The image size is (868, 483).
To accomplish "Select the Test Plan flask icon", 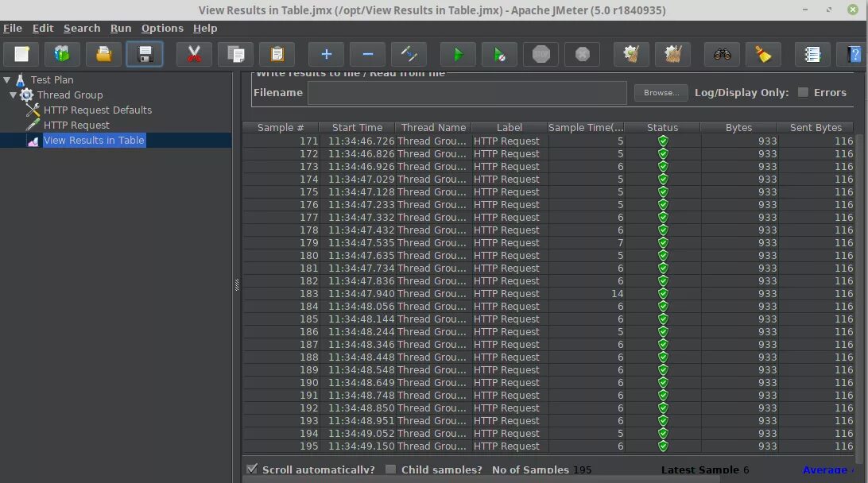I will 21,79.
